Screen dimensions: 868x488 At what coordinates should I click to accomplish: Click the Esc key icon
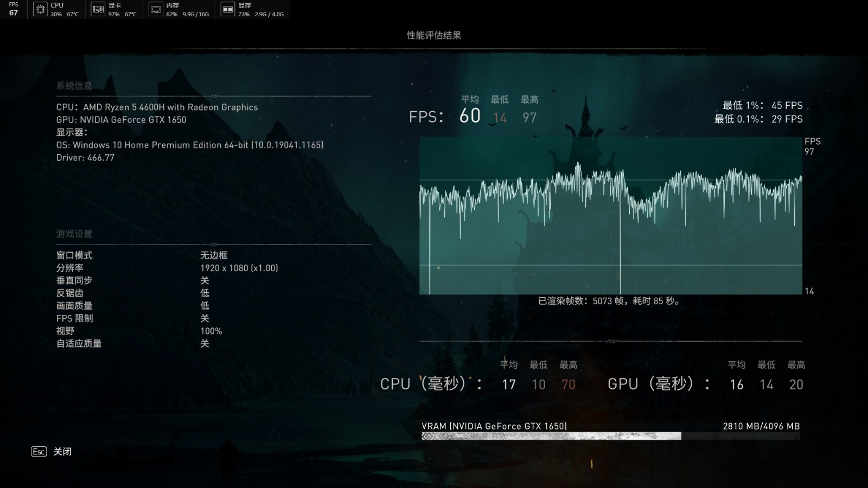point(39,452)
